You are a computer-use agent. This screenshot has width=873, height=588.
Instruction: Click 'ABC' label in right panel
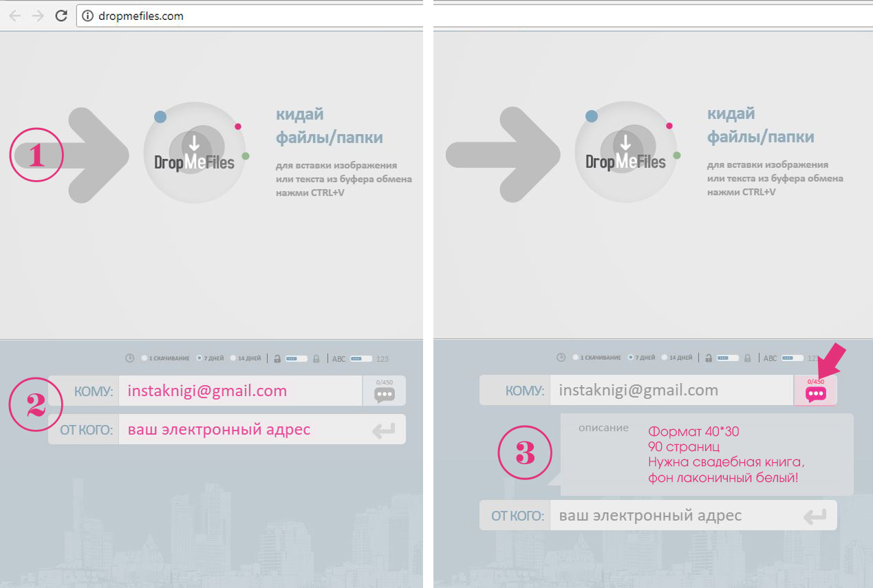pyautogui.click(x=770, y=358)
